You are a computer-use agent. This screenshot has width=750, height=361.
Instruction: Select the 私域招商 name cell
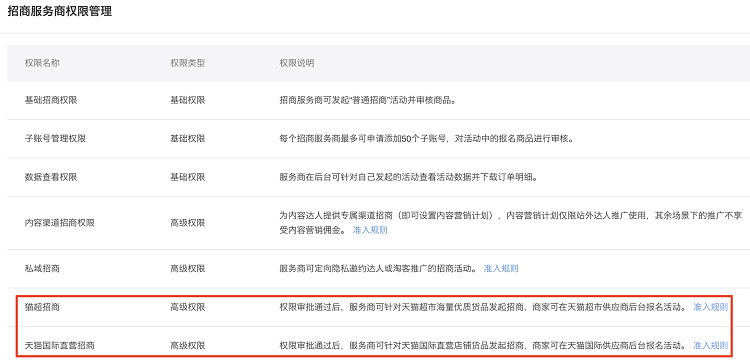[x=42, y=268]
